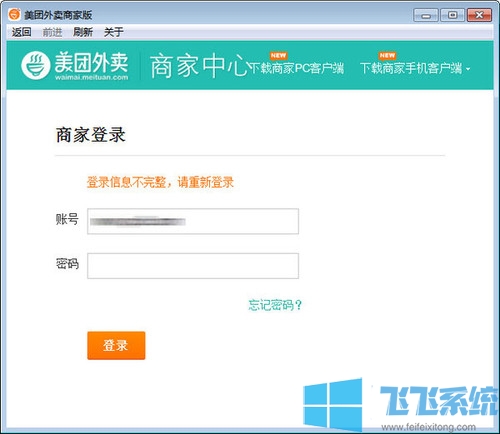Viewport: 500px width, 434px height.
Task: Focus the 账号 input field
Action: coord(193,221)
